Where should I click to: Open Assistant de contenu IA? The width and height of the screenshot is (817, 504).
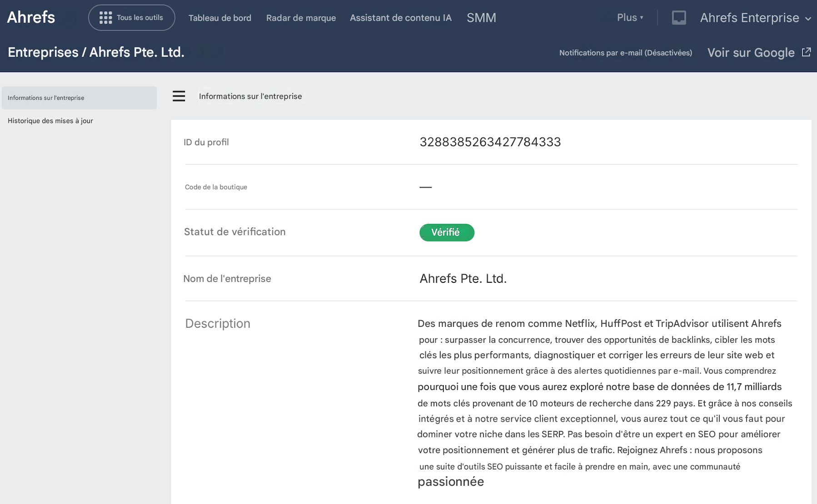[401, 18]
